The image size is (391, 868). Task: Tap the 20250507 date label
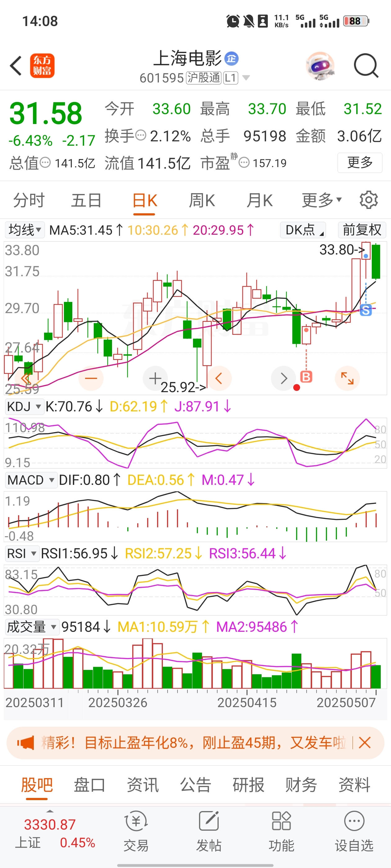click(x=346, y=702)
